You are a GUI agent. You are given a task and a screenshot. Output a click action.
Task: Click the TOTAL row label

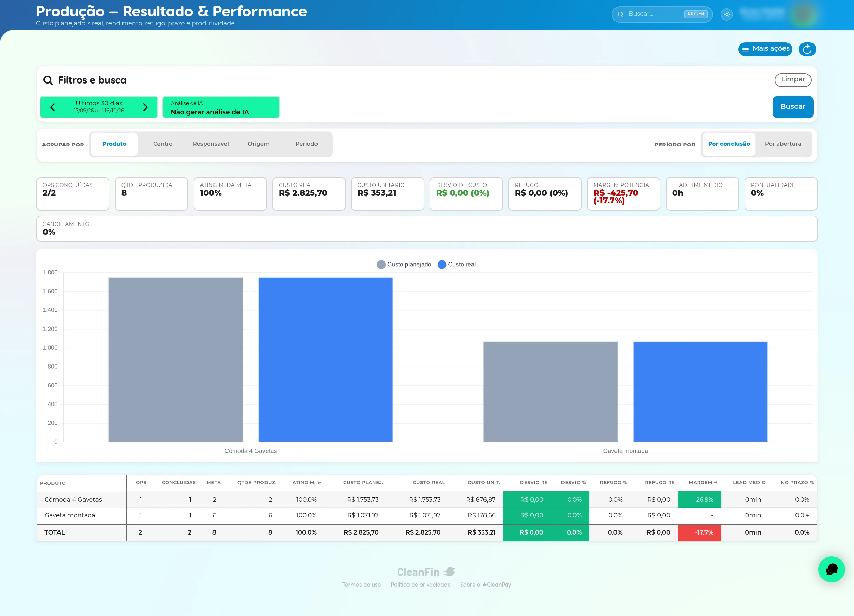pos(55,532)
